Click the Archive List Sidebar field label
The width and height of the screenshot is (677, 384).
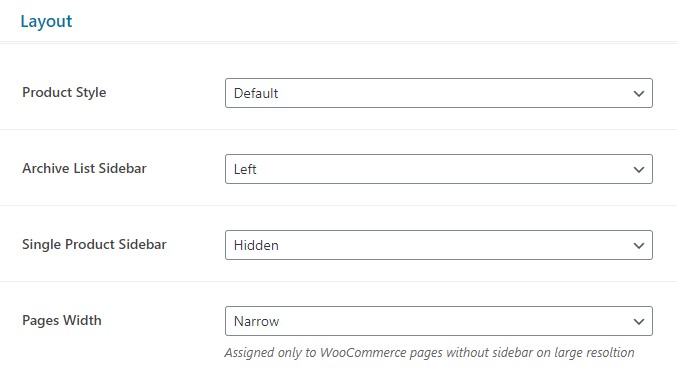84,168
